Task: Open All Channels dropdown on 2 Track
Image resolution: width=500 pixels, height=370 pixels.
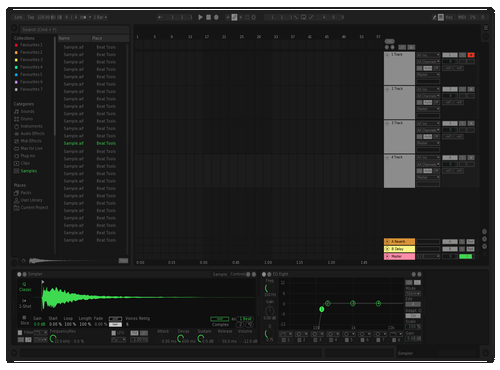Action: coord(428,96)
